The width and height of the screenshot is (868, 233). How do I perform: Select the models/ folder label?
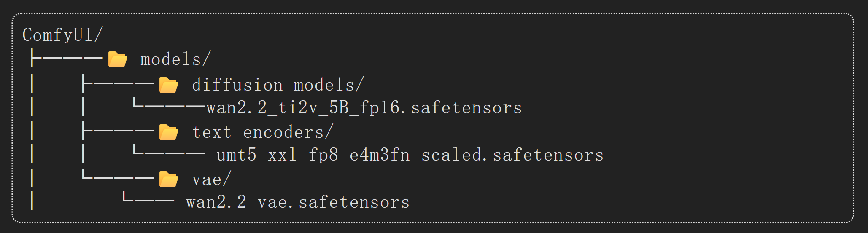[x=175, y=59]
